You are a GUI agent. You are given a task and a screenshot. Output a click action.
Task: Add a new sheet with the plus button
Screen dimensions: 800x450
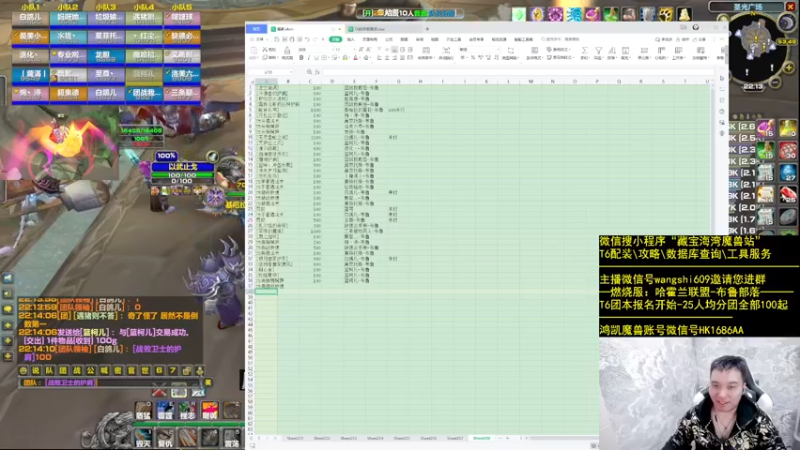point(507,438)
